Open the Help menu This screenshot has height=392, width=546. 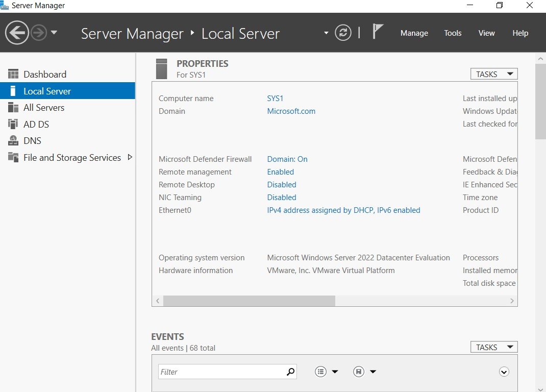click(x=520, y=33)
